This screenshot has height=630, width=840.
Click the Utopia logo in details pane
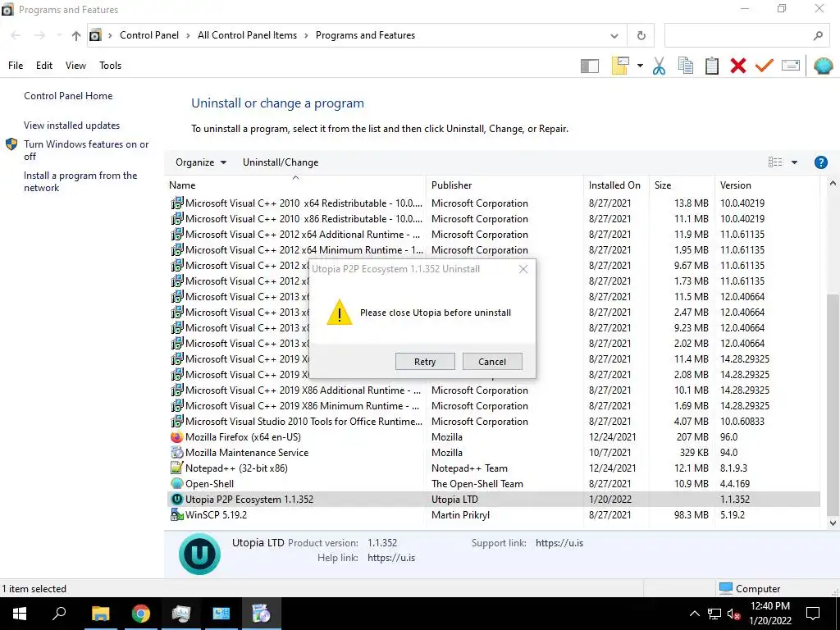(x=199, y=554)
